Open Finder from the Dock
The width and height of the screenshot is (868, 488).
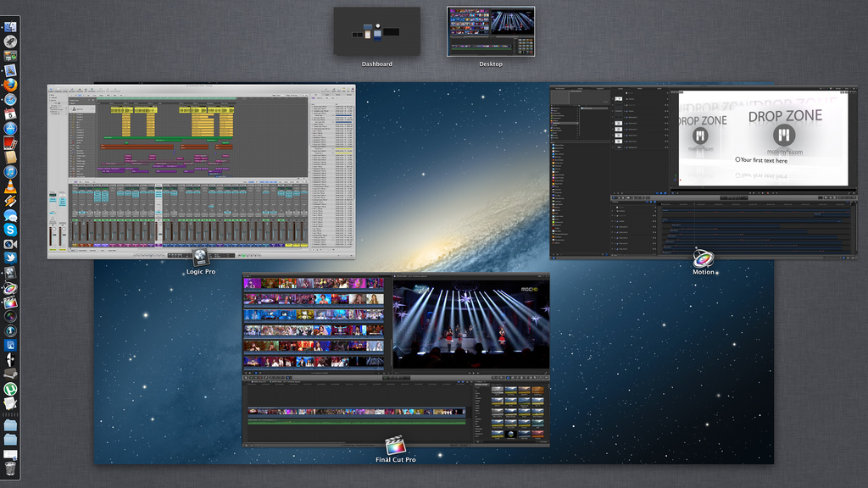click(10, 26)
